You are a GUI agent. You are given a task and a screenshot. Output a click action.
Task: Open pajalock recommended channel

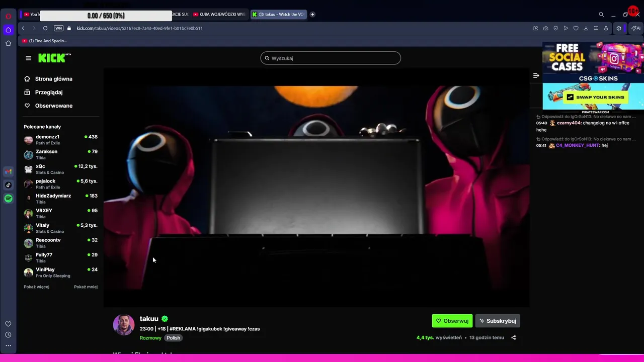(x=60, y=184)
